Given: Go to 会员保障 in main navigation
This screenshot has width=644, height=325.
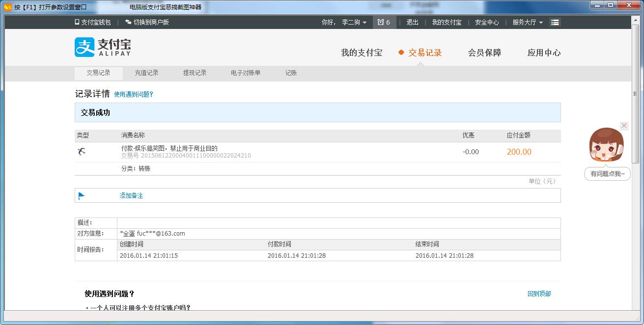Looking at the screenshot, I should pyautogui.click(x=484, y=53).
